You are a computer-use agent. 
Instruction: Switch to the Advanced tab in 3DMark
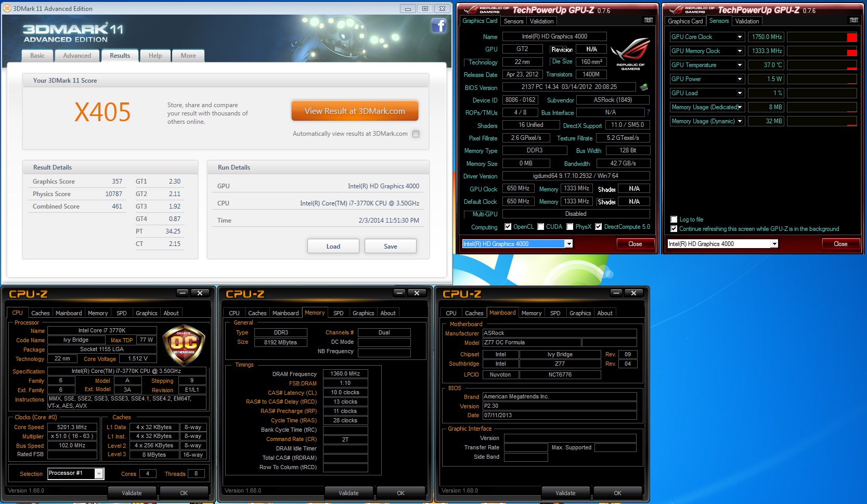77,56
